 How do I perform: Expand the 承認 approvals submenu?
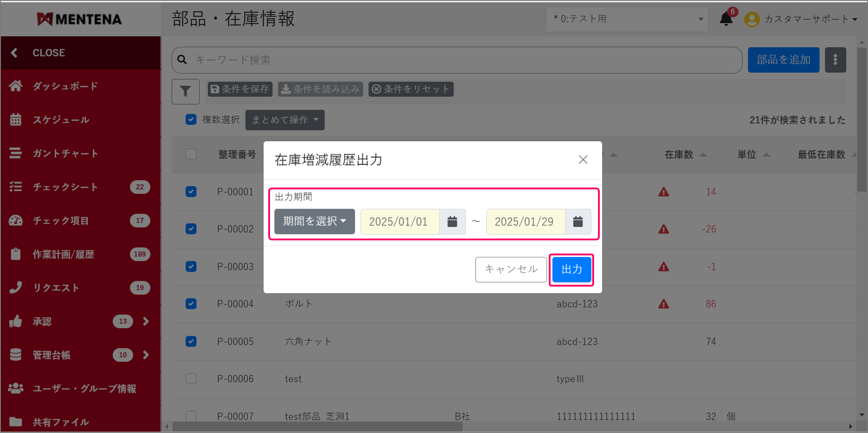(x=146, y=321)
